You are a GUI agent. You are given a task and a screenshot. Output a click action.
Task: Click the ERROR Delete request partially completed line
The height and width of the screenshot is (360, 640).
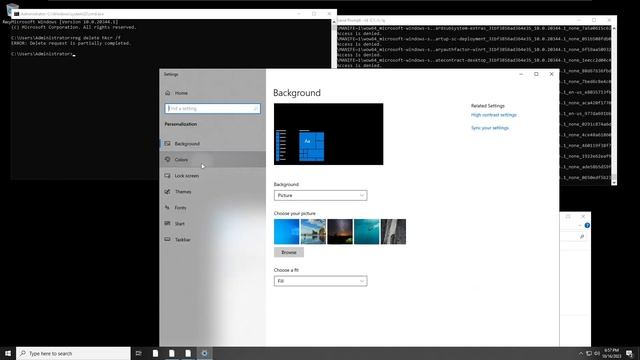(71, 43)
